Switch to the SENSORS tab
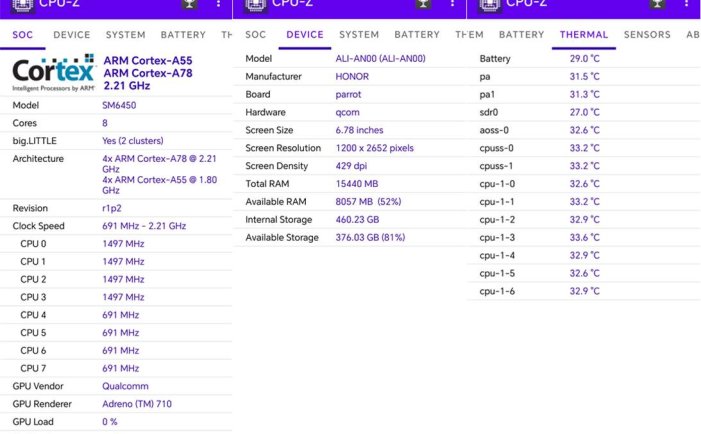 (x=647, y=34)
